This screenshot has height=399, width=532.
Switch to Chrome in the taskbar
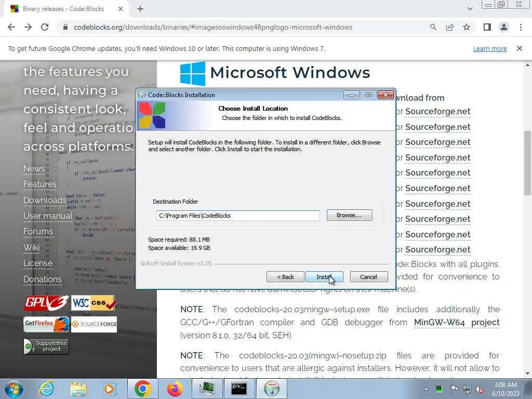142,389
